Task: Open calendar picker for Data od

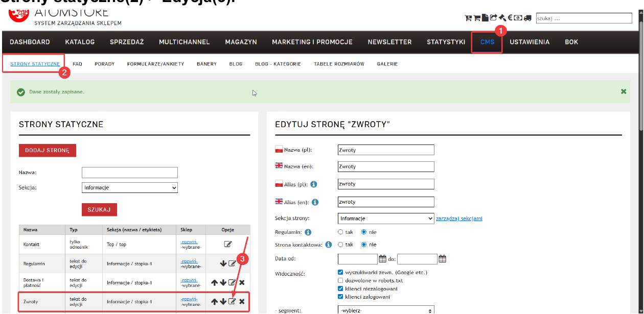Action: (382, 259)
